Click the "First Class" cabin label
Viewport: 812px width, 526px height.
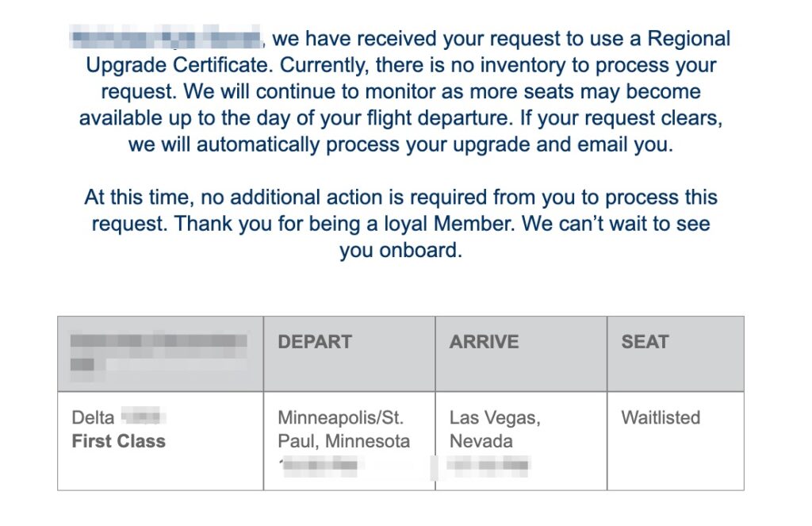point(119,441)
